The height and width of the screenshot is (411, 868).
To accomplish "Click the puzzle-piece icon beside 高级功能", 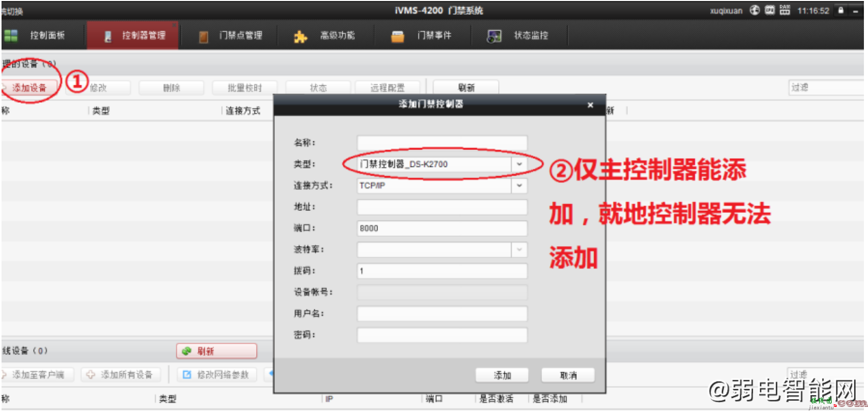I will (x=300, y=37).
